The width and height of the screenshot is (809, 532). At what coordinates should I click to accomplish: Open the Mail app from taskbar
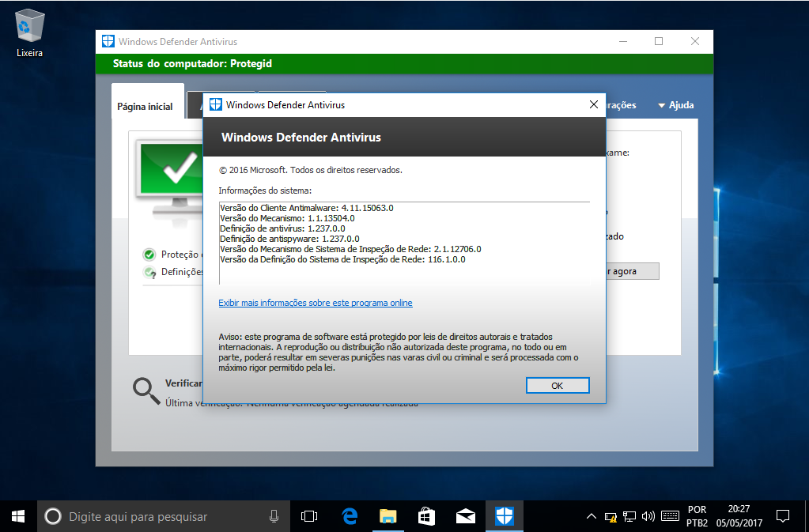click(465, 516)
